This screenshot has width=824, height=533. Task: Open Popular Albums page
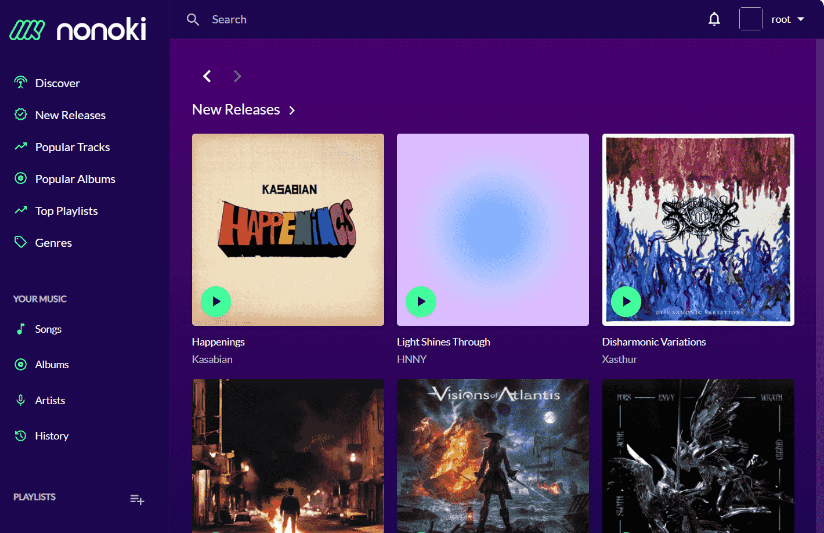pos(75,179)
